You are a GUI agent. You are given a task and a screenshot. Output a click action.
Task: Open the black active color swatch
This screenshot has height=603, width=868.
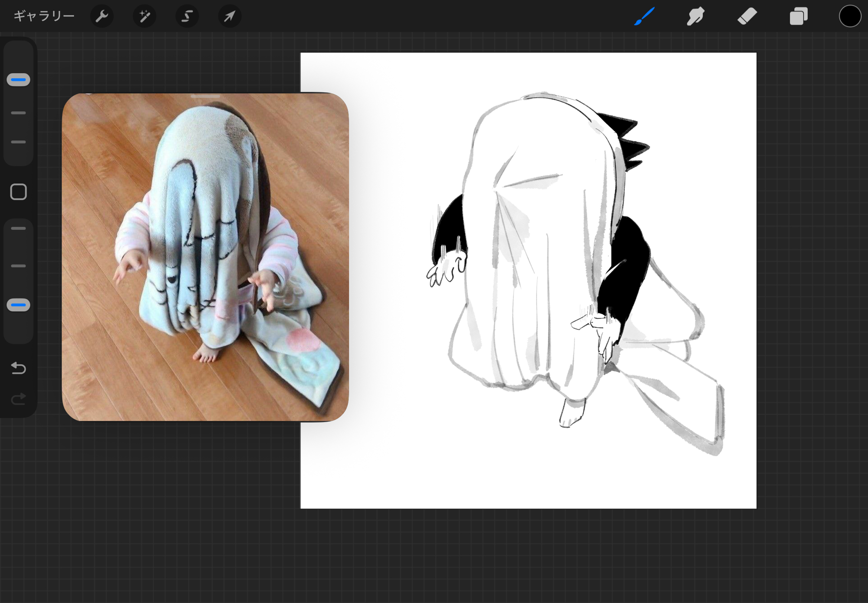coord(849,16)
